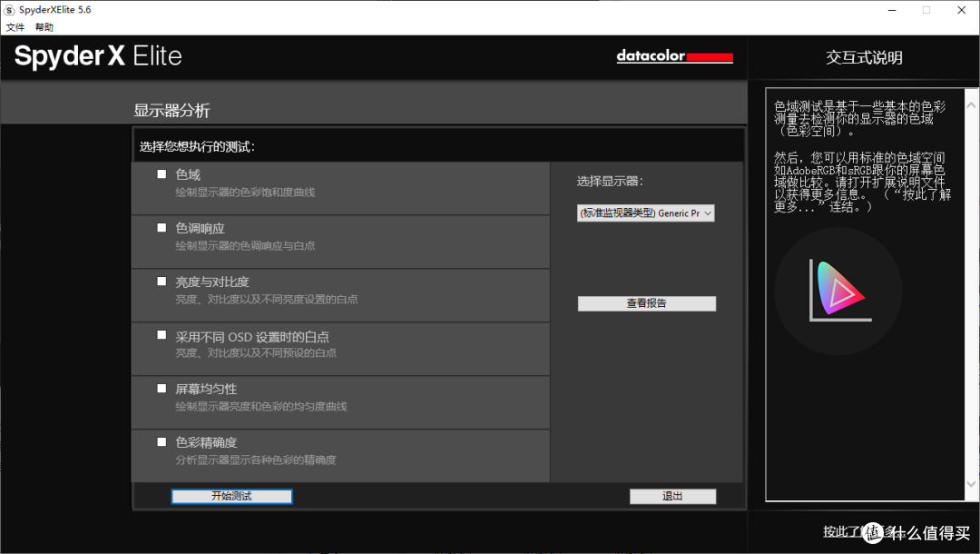Click scroll down arrow in help panel
The width and height of the screenshot is (980, 554).
point(971,483)
